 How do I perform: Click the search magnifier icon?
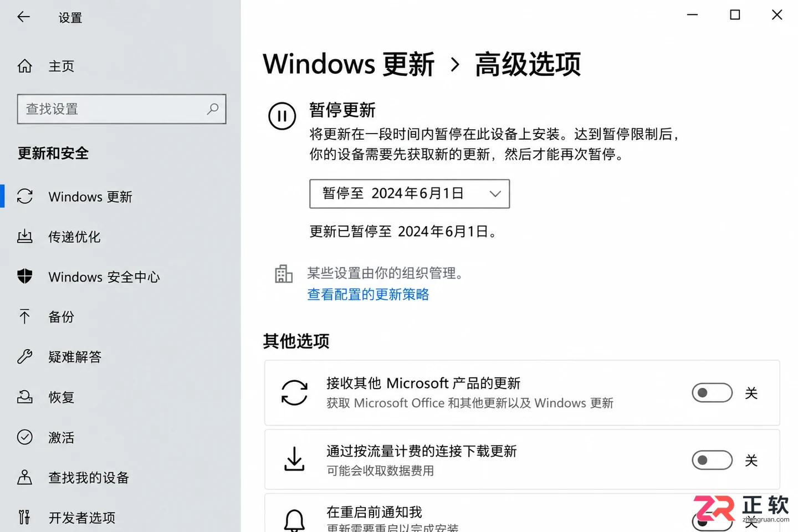tap(213, 109)
